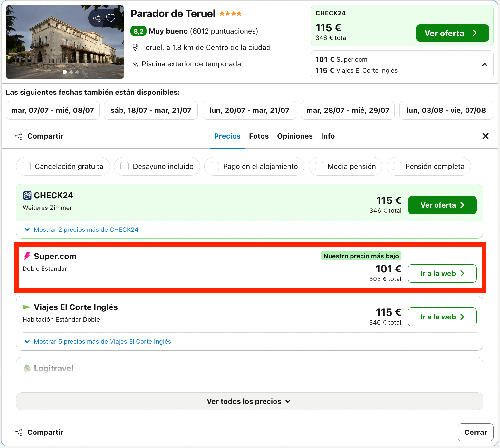Click the location pin icon near Teruel
Screen dimensions: 500x448
[x=135, y=48]
